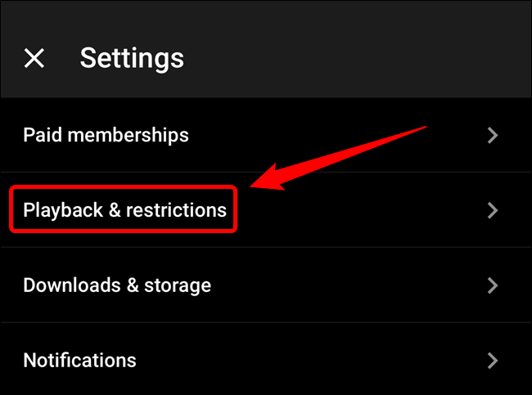Click the Settings page title
This screenshot has width=532, height=395.
click(x=132, y=58)
